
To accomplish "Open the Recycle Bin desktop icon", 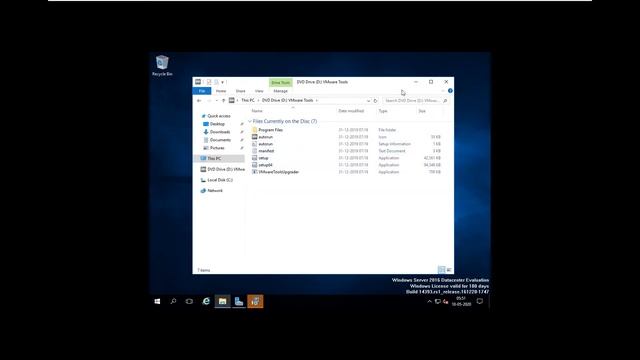I will pyautogui.click(x=162, y=65).
